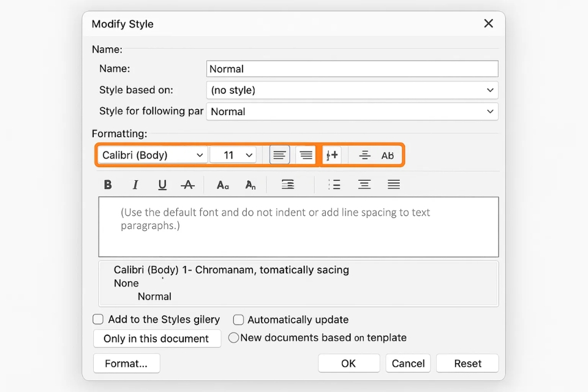Screen dimensions: 588x392
Task: Expand the font size 11 dropdown
Action: pos(233,156)
